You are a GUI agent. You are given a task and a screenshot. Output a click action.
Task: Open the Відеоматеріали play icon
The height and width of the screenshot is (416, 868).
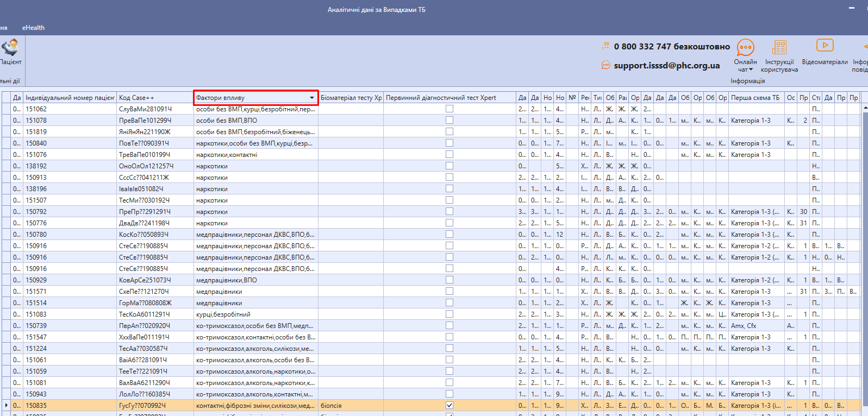click(x=825, y=46)
